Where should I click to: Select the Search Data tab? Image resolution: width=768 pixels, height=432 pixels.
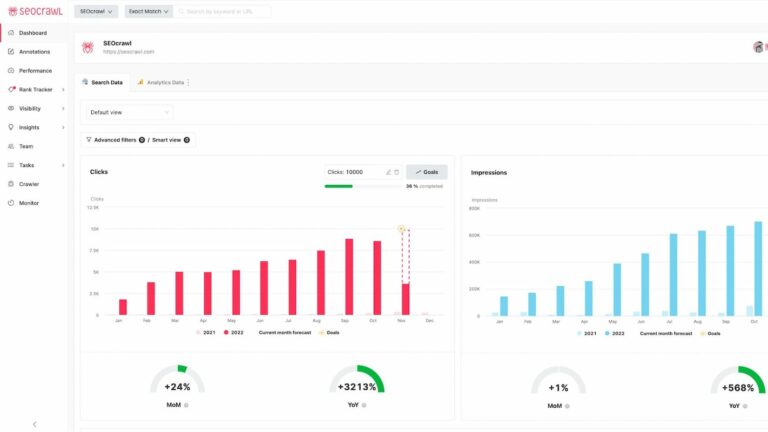(x=102, y=82)
